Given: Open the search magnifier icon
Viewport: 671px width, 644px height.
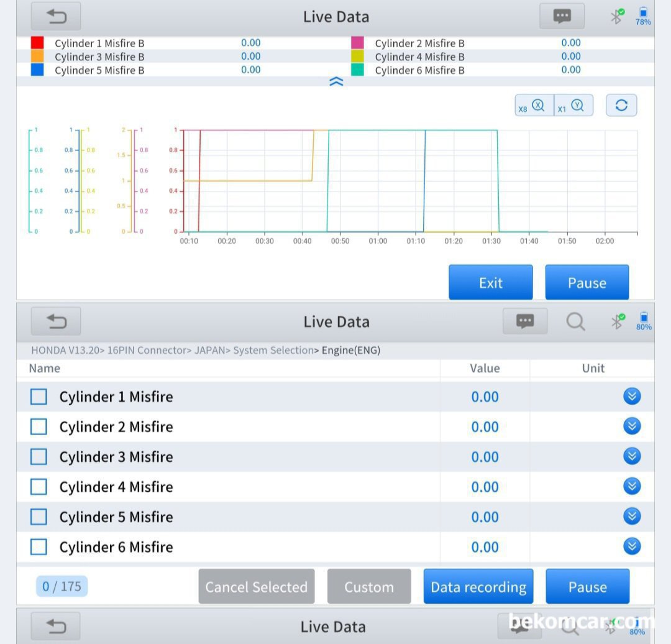Looking at the screenshot, I should pyautogui.click(x=575, y=321).
